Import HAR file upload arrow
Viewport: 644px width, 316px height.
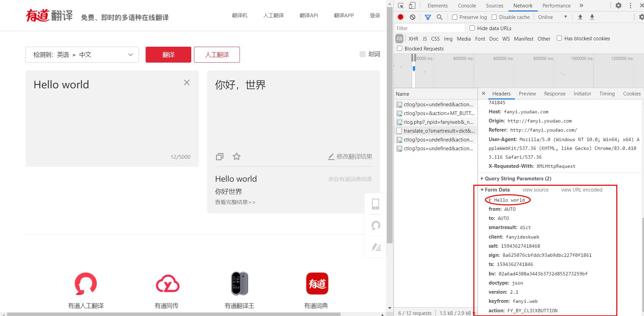click(x=580, y=17)
